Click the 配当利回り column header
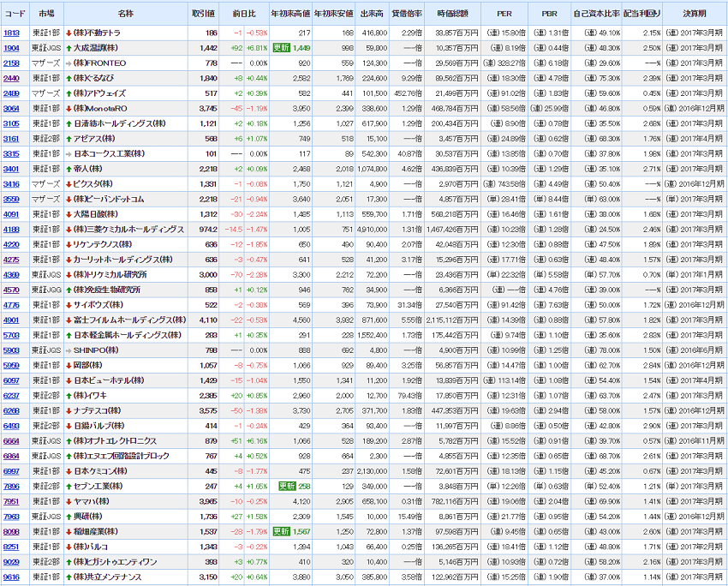The height and width of the screenshot is (586, 728). (642, 14)
